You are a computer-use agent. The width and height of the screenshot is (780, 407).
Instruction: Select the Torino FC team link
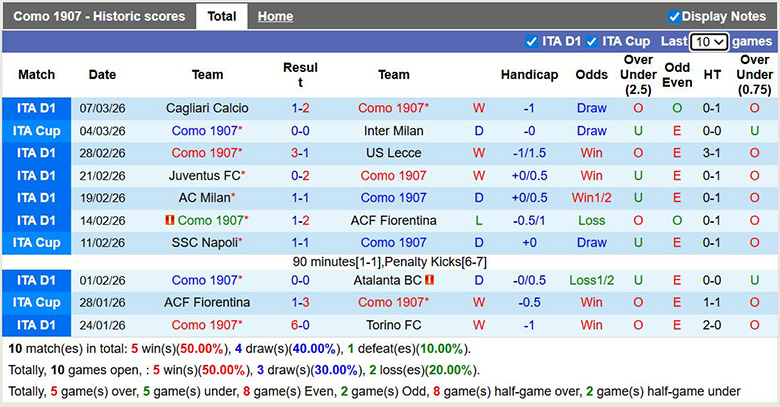coord(393,325)
